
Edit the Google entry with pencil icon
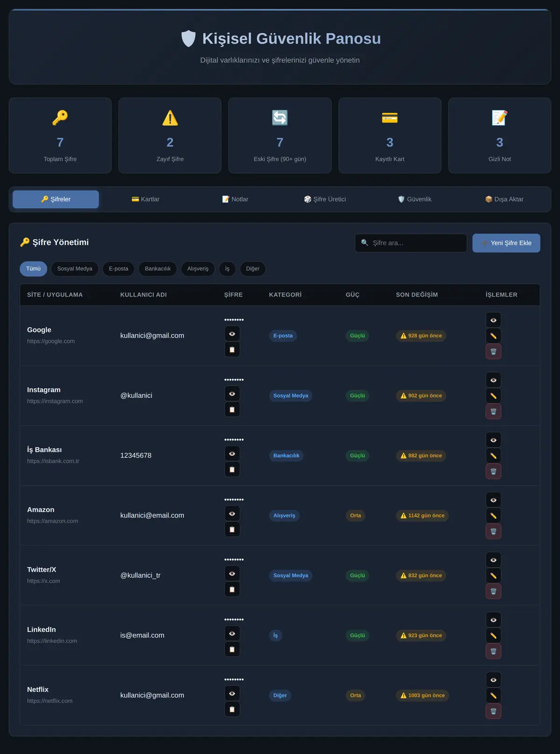493,336
